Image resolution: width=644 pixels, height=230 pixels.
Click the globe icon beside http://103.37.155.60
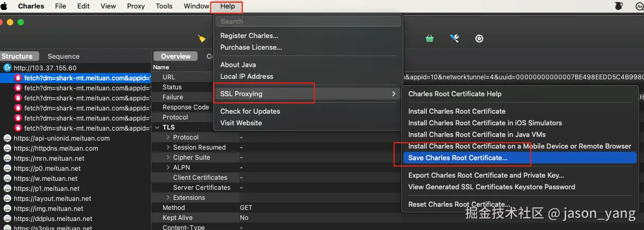point(7,68)
